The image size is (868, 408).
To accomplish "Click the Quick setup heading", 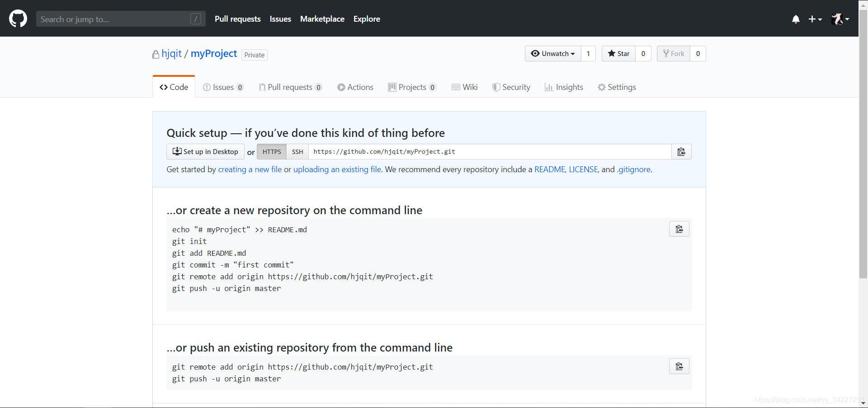I will click(306, 133).
